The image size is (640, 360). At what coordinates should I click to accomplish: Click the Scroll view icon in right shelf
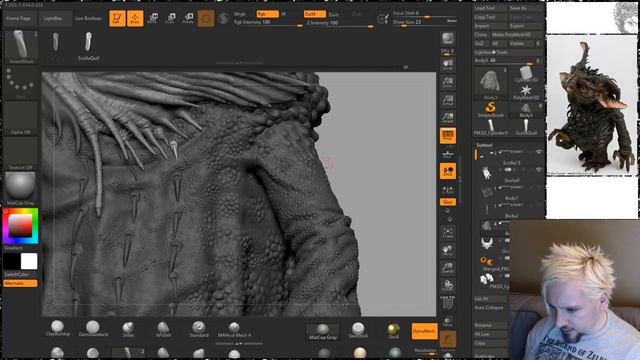pos(448,65)
